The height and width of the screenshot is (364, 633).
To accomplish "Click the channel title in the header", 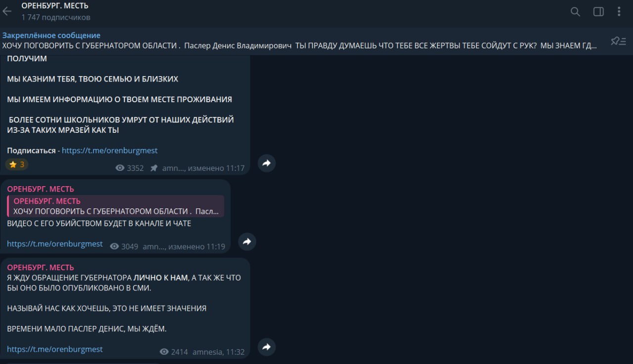I will [x=55, y=6].
